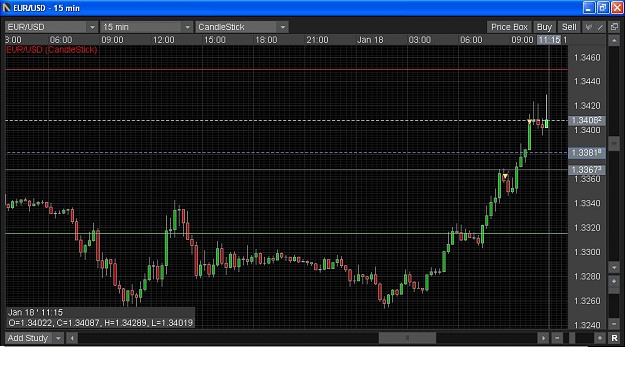This screenshot has height=366, width=625.
Task: Click the 1.3406 current price label
Action: (x=587, y=120)
